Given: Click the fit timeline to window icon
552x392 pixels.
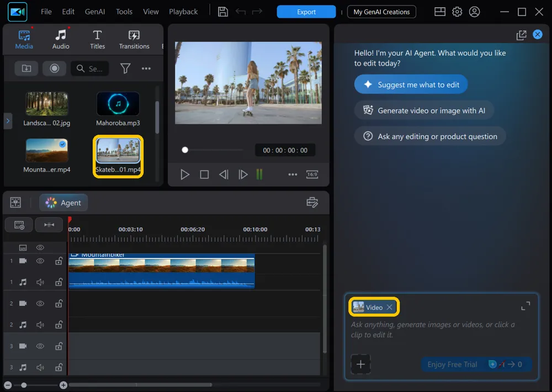Looking at the screenshot, I should [49, 225].
